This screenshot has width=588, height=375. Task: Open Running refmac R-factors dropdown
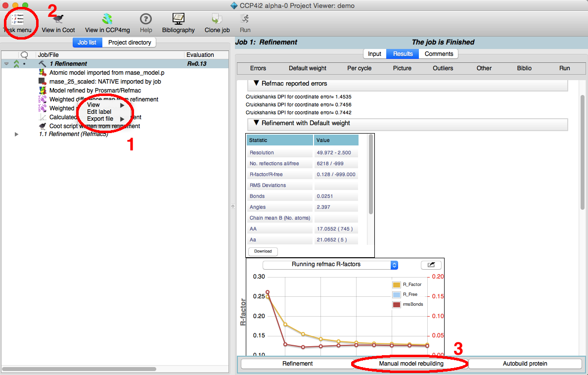tap(330, 265)
